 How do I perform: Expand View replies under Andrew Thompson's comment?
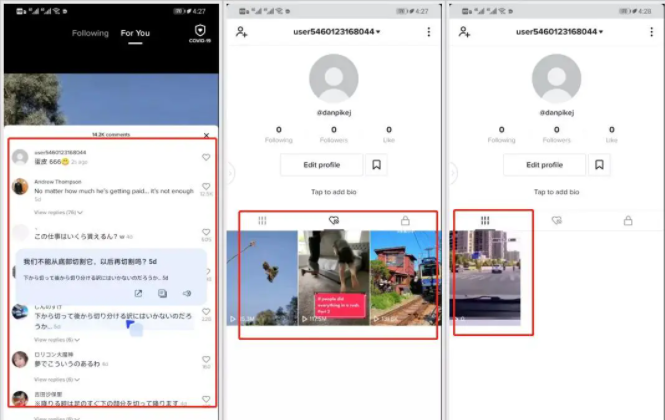[58, 212]
